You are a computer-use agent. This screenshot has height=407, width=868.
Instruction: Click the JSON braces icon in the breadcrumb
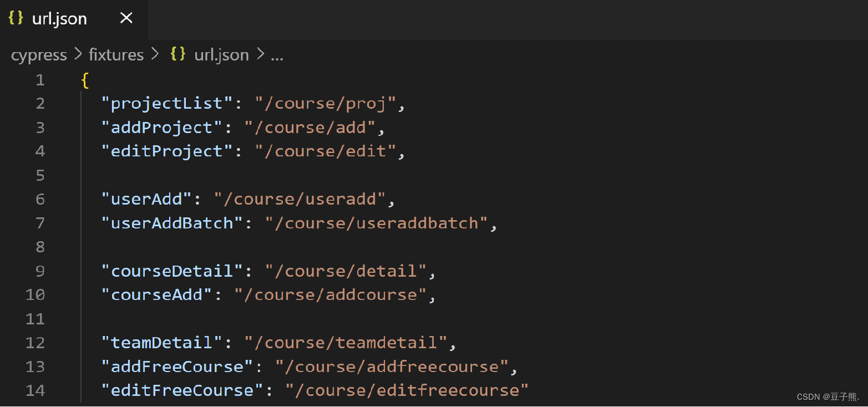click(x=178, y=54)
